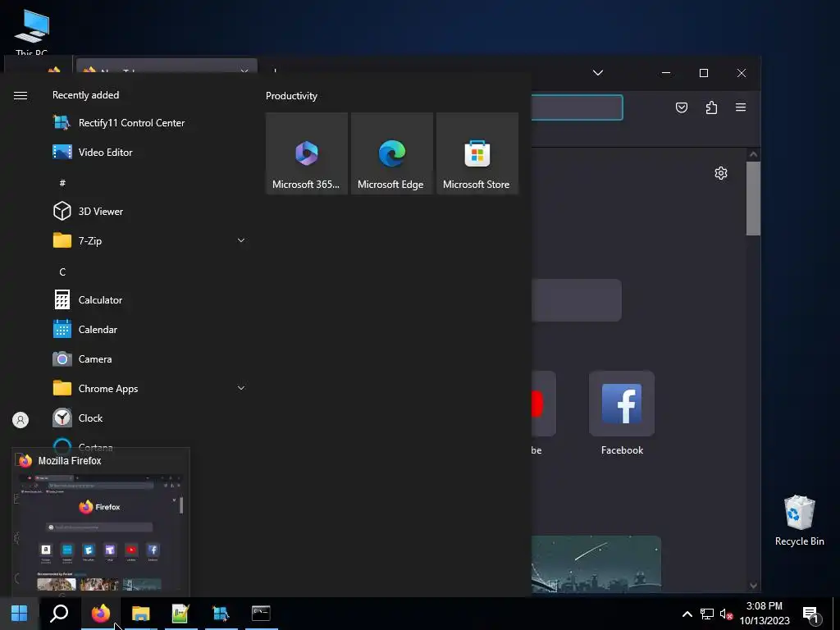The height and width of the screenshot is (630, 840).
Task: Click Firefox new tab personalize gear
Action: (721, 173)
